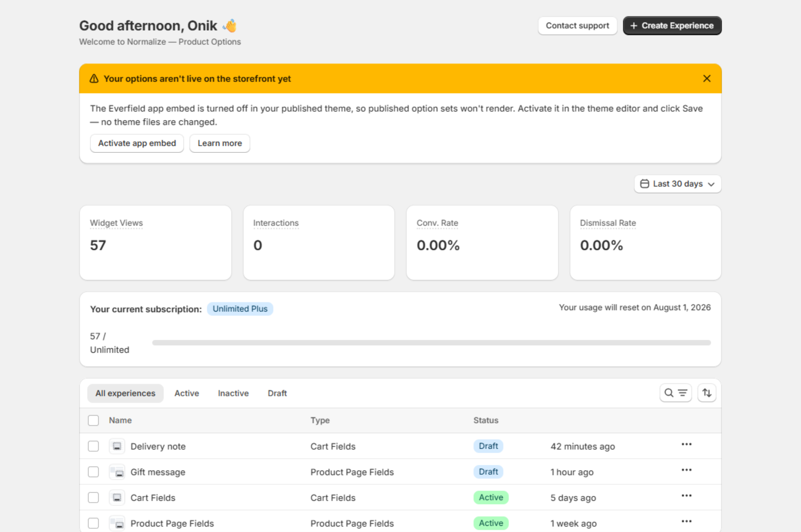Open the Widget Views metric card

point(156,243)
